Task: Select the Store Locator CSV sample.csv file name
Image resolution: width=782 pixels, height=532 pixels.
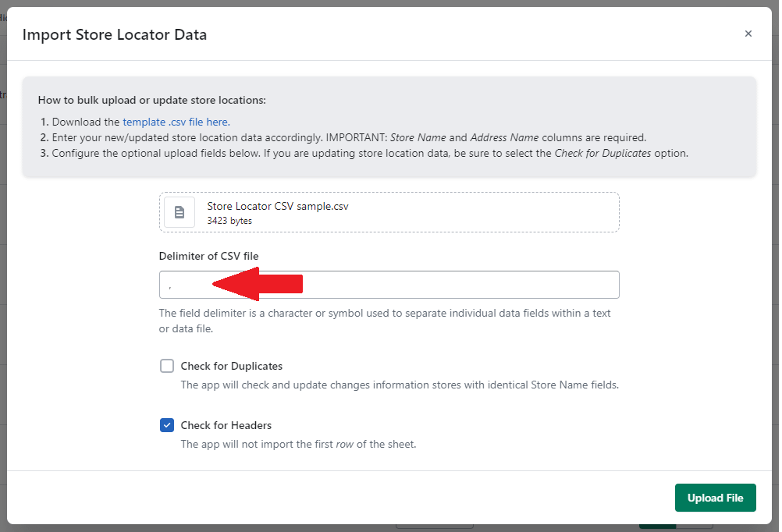Action: pos(277,207)
